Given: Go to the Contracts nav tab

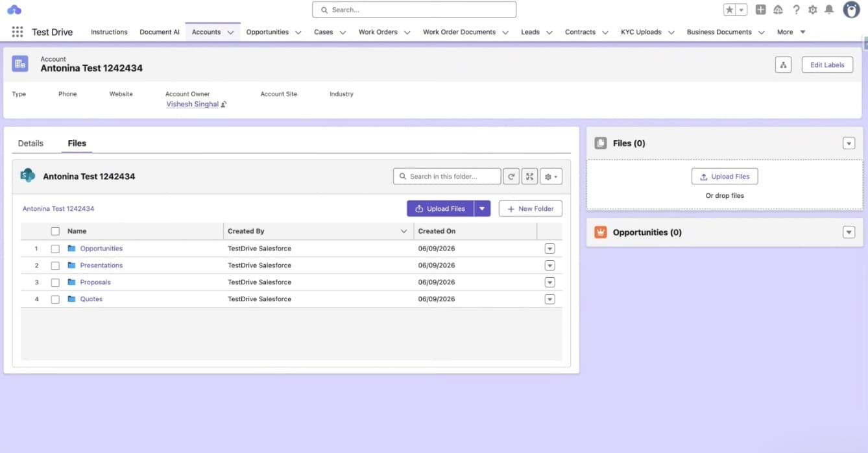Looking at the screenshot, I should 580,32.
